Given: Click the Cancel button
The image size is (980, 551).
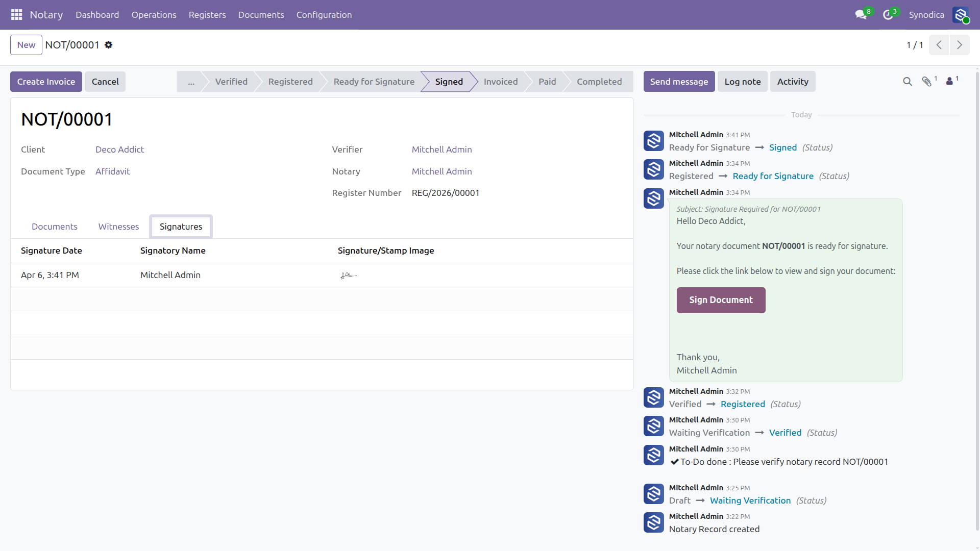Looking at the screenshot, I should (105, 82).
